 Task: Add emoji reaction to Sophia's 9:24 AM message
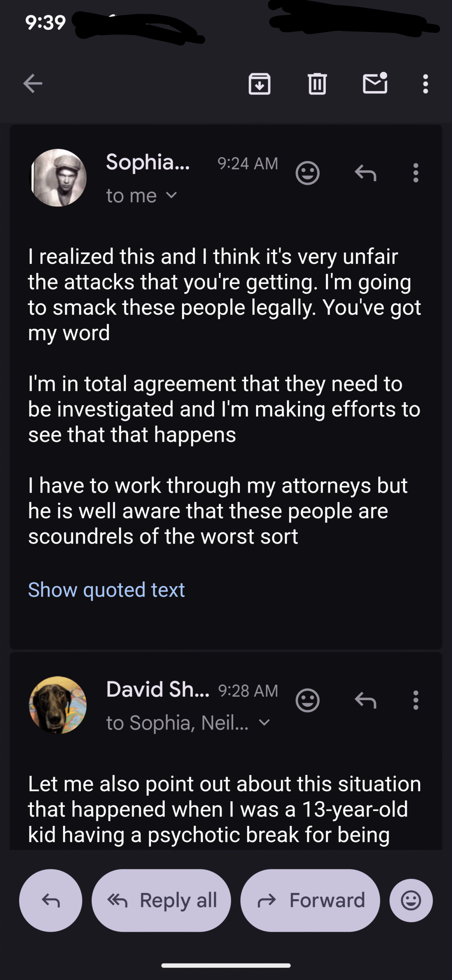click(x=307, y=173)
